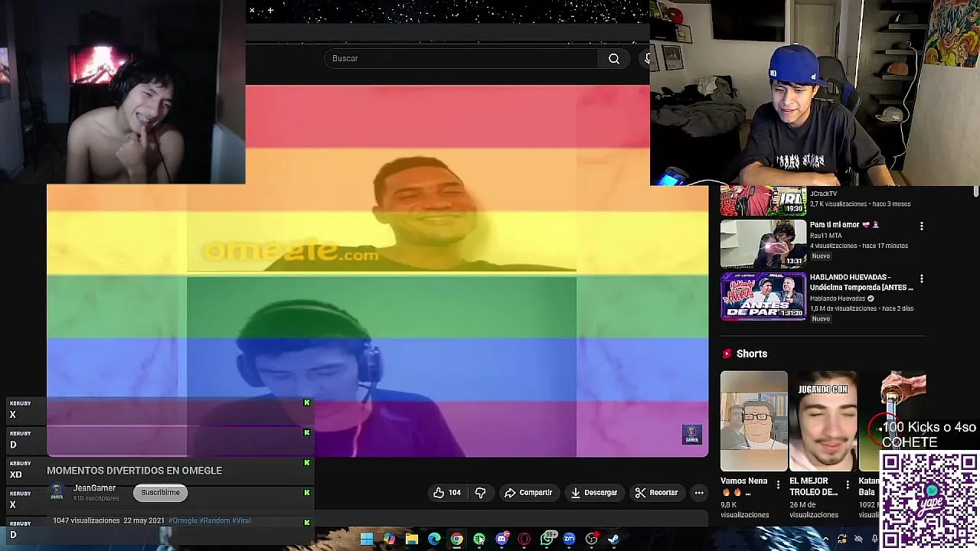Open options for 'EL MEJOR TROLEO DE' short

pyautogui.click(x=848, y=484)
